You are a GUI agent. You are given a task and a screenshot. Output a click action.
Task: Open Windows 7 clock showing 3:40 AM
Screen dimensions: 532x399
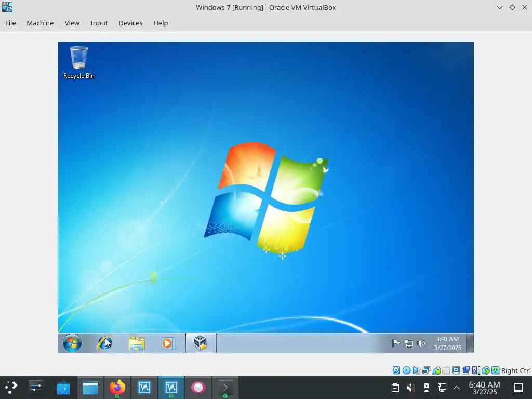[447, 343]
